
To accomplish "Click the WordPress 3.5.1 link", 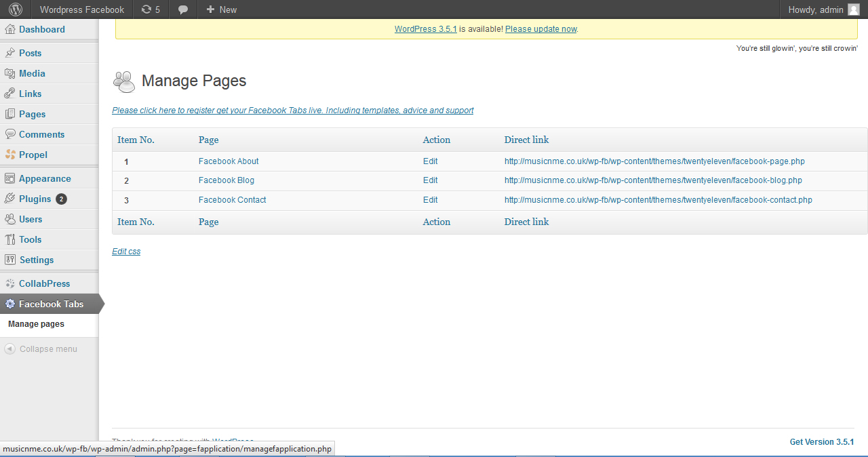I will [426, 29].
